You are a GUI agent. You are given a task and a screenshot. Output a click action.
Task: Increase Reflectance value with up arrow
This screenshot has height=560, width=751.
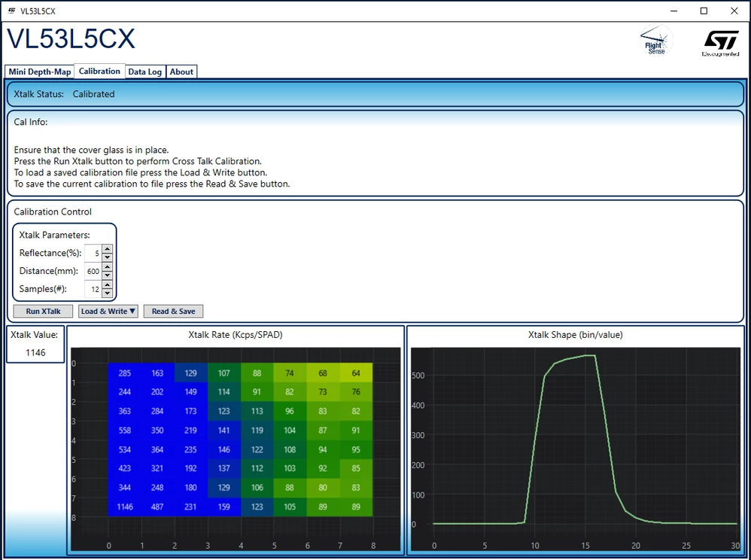pyautogui.click(x=108, y=248)
